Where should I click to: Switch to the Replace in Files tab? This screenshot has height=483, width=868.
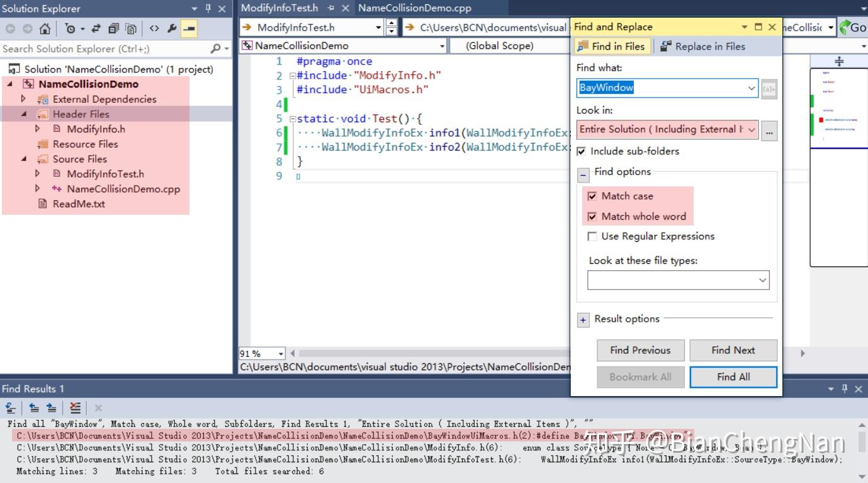[710, 46]
